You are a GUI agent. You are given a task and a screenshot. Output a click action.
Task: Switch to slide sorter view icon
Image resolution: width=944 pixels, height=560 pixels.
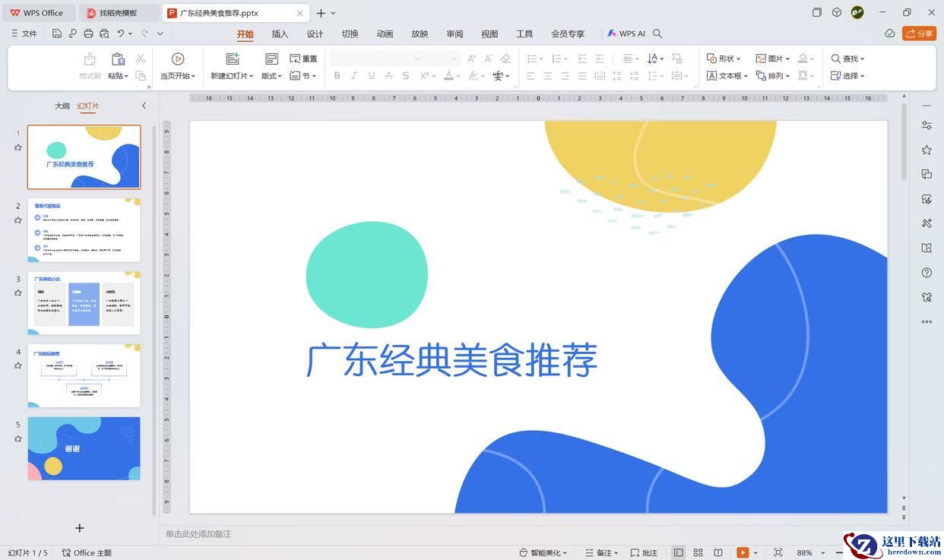(x=698, y=552)
